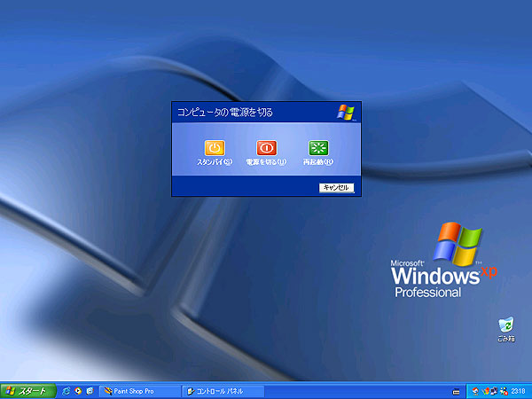Open the antivirus V-shaped tray icon
Image resolution: width=532 pixels, height=399 pixels.
click(x=486, y=391)
